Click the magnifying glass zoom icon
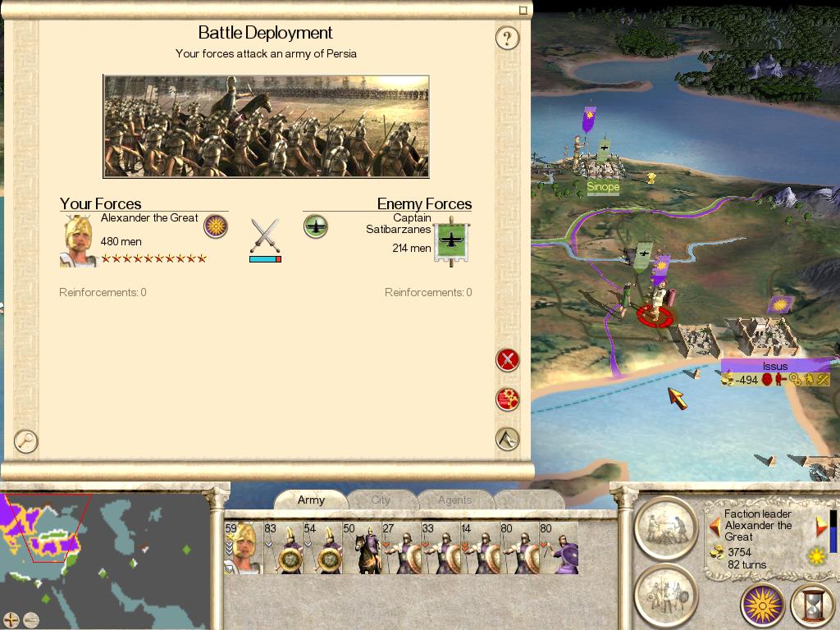Image resolution: width=840 pixels, height=630 pixels. click(x=25, y=441)
